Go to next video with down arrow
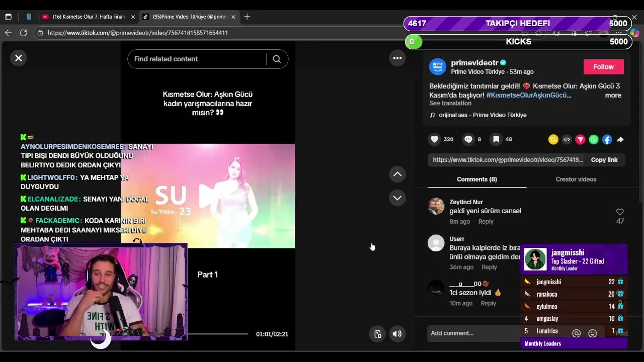 (x=397, y=198)
